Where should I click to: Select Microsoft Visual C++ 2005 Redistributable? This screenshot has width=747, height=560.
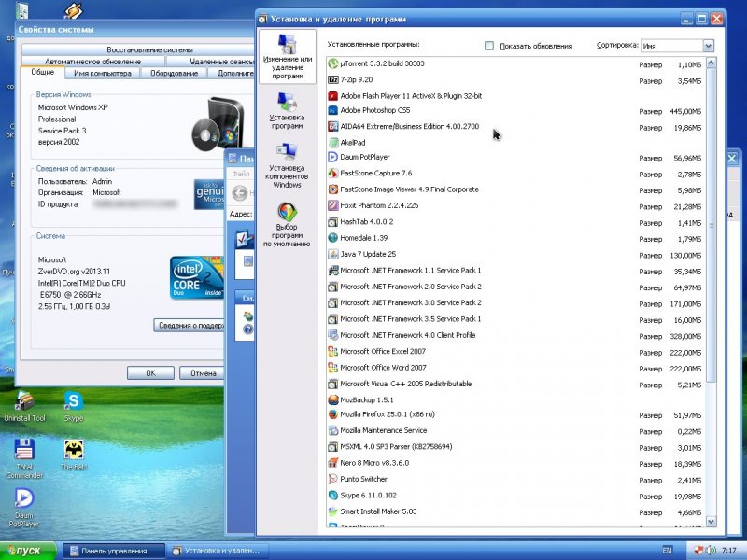click(516, 384)
